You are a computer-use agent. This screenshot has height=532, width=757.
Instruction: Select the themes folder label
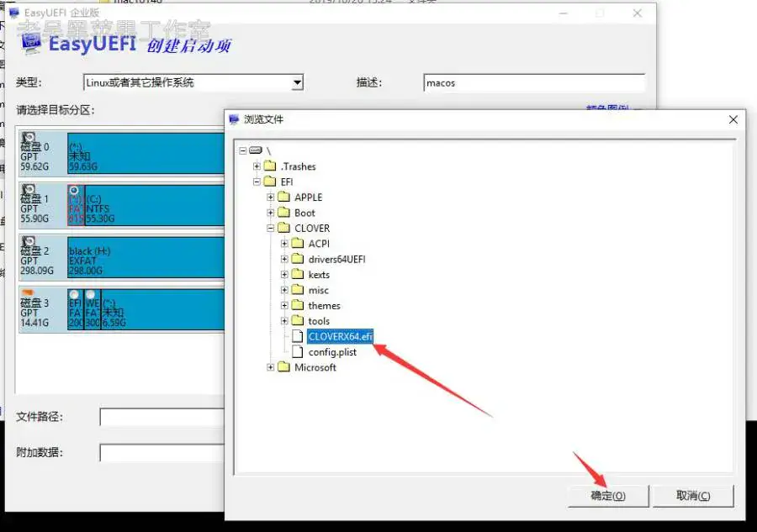(x=324, y=306)
